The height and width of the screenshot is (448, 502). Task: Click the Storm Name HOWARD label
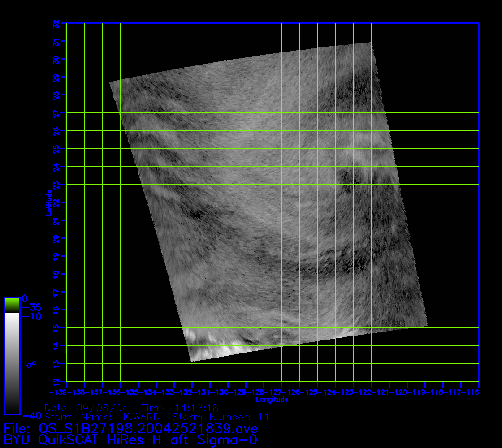[102, 417]
